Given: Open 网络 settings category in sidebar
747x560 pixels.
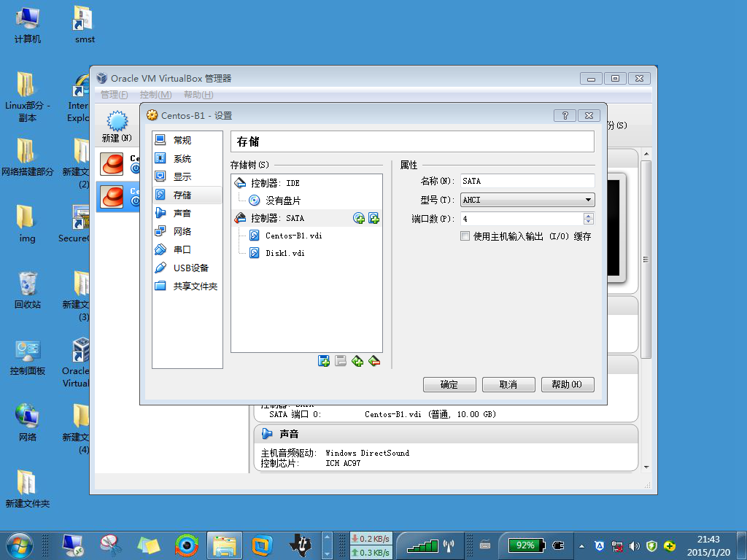Looking at the screenshot, I should (x=187, y=231).
